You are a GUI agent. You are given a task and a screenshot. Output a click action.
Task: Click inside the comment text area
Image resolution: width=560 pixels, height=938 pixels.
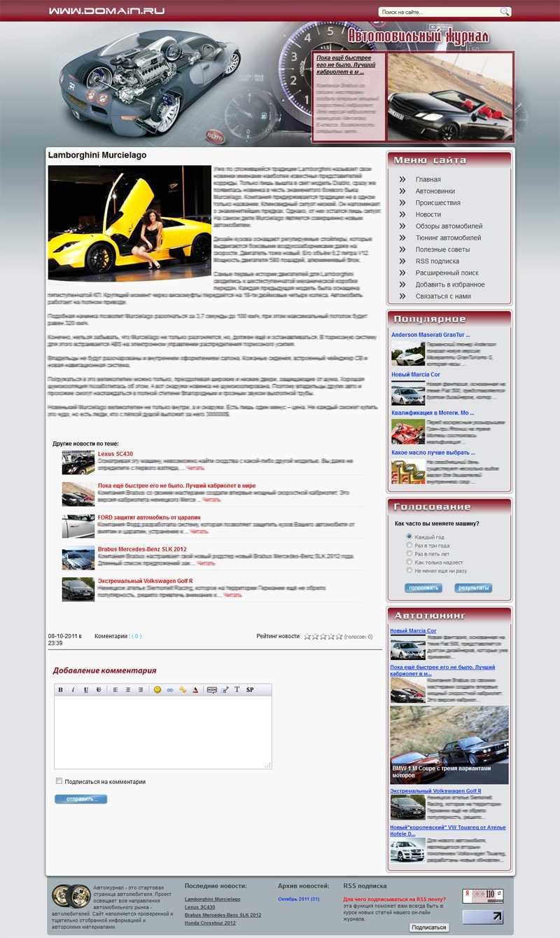point(163,733)
